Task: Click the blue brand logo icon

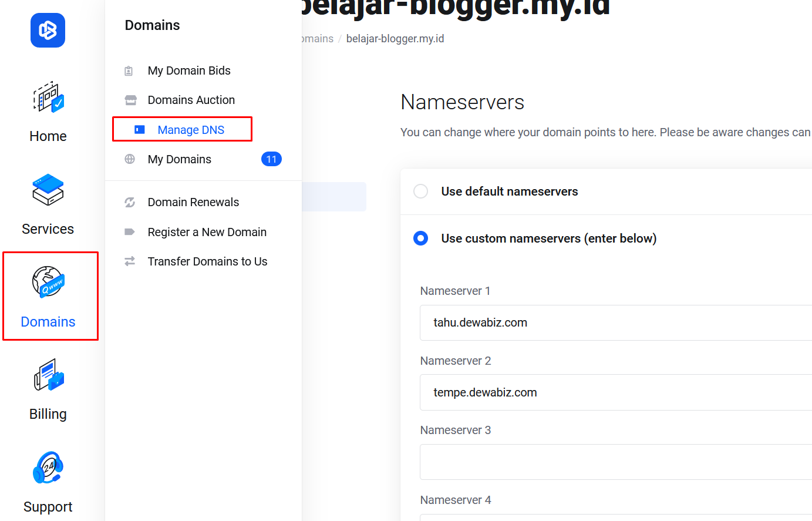Action: [48, 31]
